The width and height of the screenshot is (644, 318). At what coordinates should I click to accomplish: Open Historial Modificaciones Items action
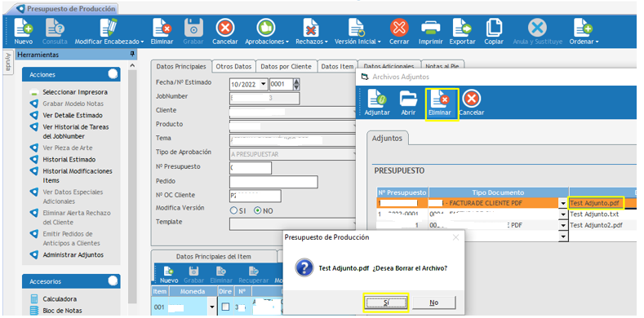tap(78, 175)
